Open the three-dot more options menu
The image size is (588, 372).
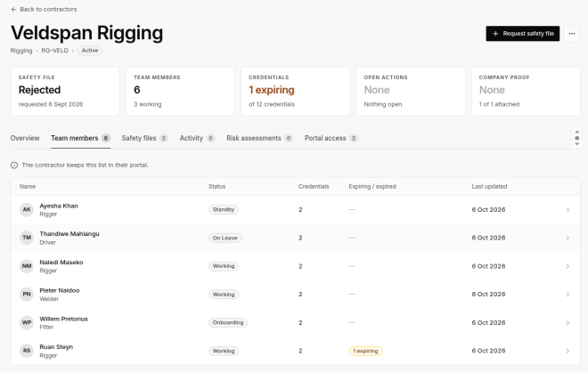[x=571, y=34]
